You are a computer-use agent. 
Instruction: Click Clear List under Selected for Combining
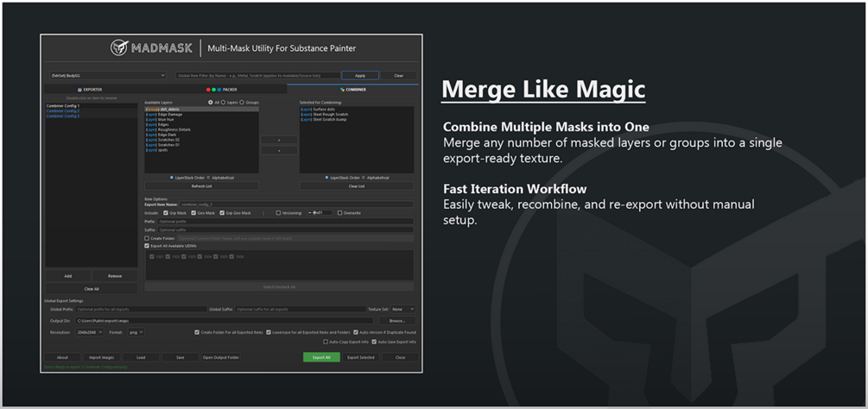[x=357, y=186]
